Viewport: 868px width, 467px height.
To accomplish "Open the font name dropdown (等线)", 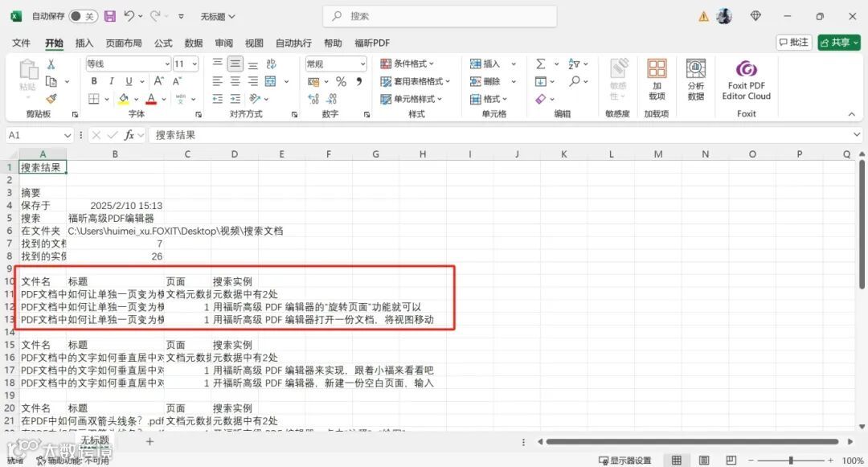I will tap(166, 64).
